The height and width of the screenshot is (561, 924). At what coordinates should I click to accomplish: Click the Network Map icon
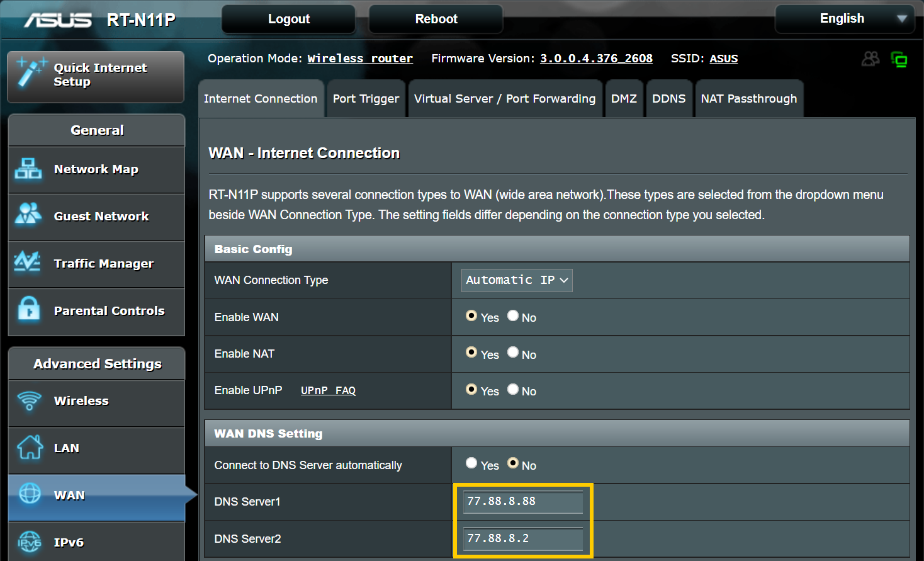point(28,169)
